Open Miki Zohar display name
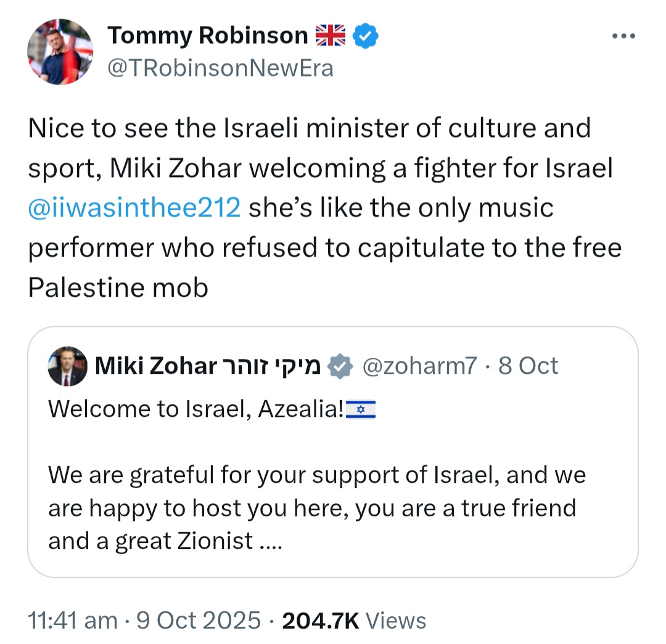The height and width of the screenshot is (644, 666). pos(208,366)
